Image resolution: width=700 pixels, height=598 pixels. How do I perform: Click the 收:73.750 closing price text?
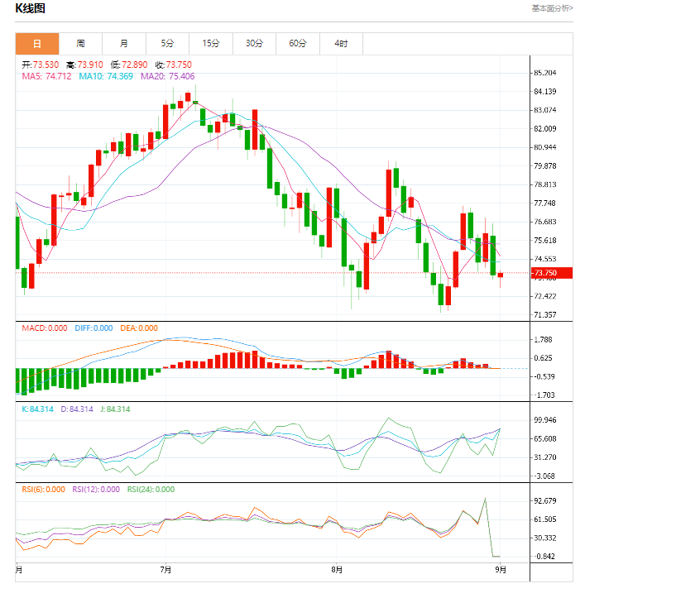[x=173, y=65]
